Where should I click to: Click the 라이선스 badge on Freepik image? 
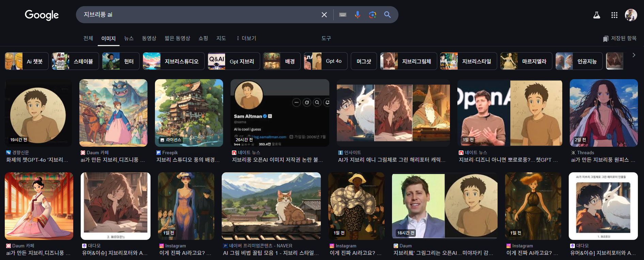(x=171, y=140)
